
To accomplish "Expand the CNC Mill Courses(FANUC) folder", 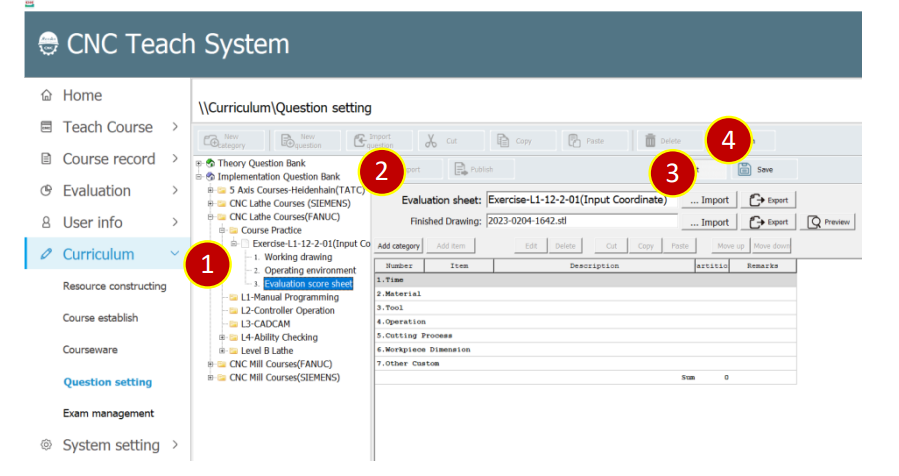I will coord(210,364).
